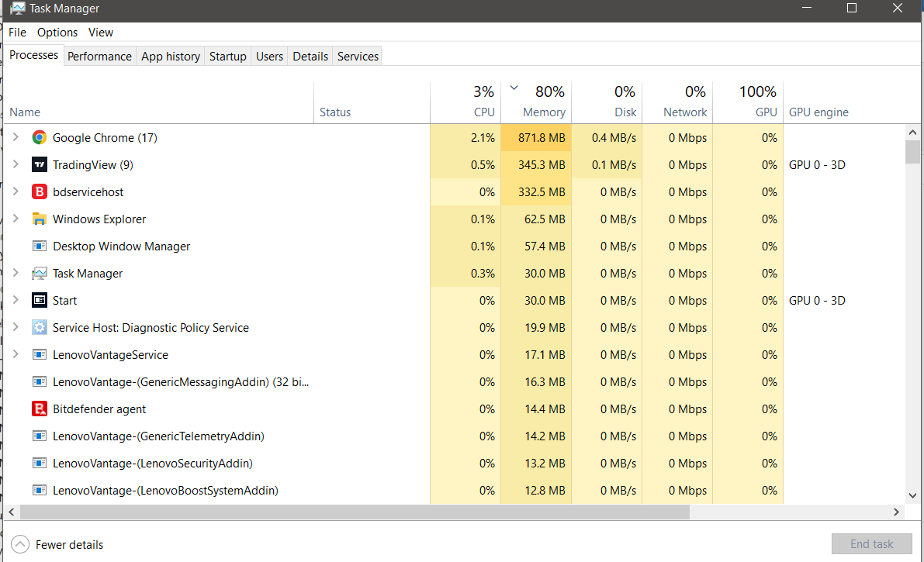Click the LenovoVantageService icon
This screenshot has height=562, width=924.
tap(40, 354)
